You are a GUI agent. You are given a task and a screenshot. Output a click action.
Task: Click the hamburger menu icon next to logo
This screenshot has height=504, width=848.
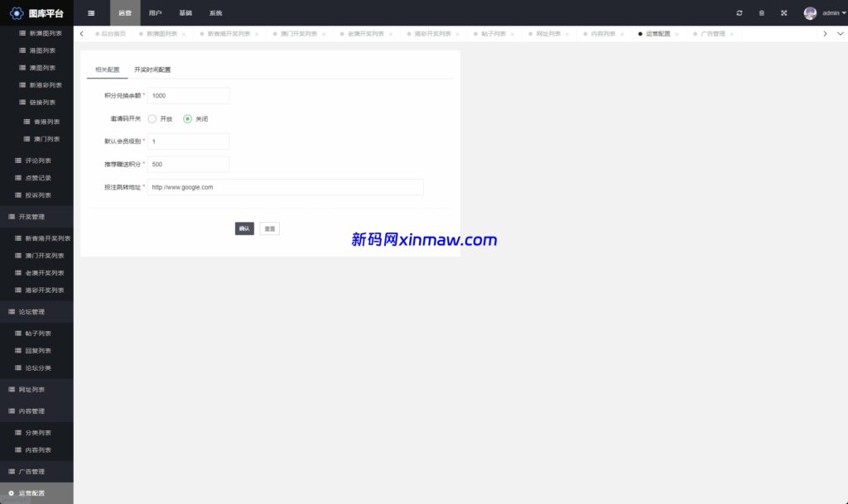click(91, 12)
